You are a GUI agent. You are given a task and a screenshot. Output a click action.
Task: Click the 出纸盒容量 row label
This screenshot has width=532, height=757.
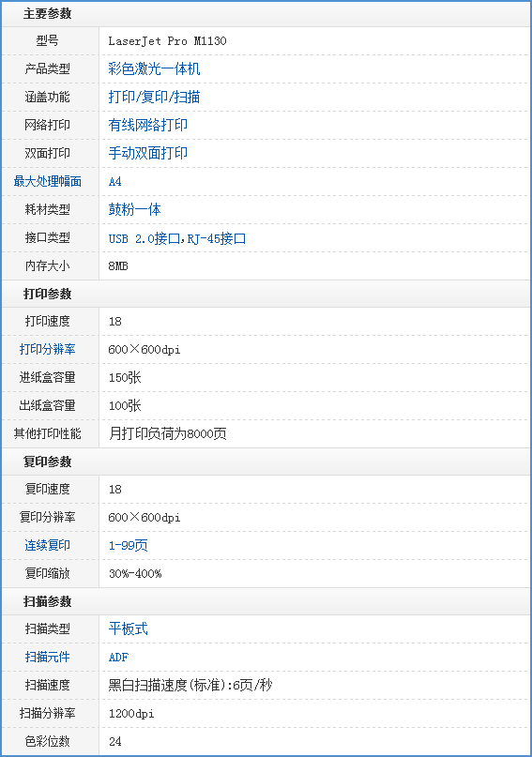click(47, 405)
